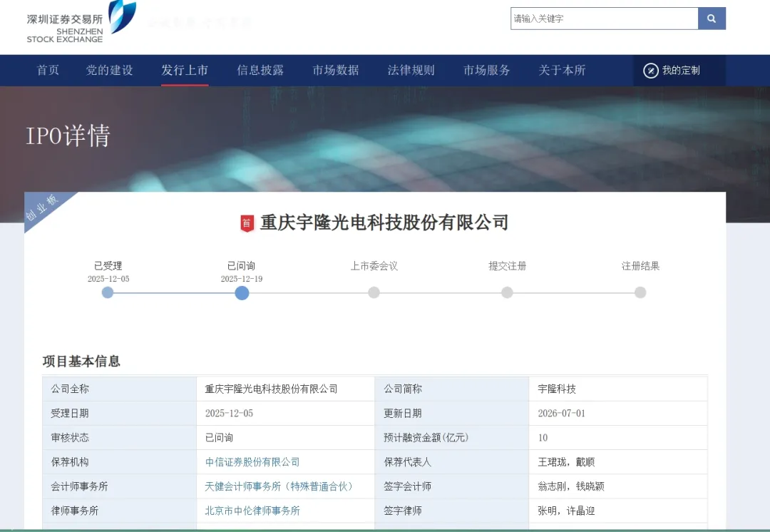Click the 注册结果 step label
Image resolution: width=770 pixels, height=532 pixels.
point(640,266)
